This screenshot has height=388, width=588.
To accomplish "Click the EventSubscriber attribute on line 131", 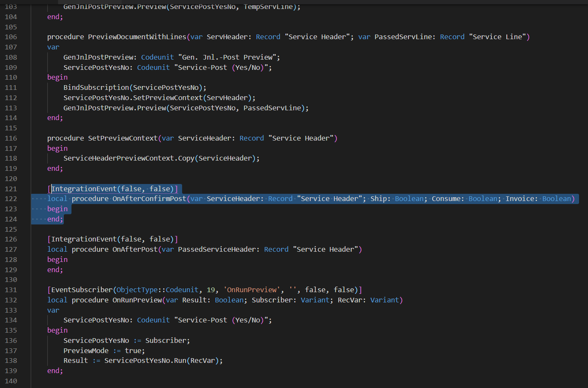I will pos(81,290).
